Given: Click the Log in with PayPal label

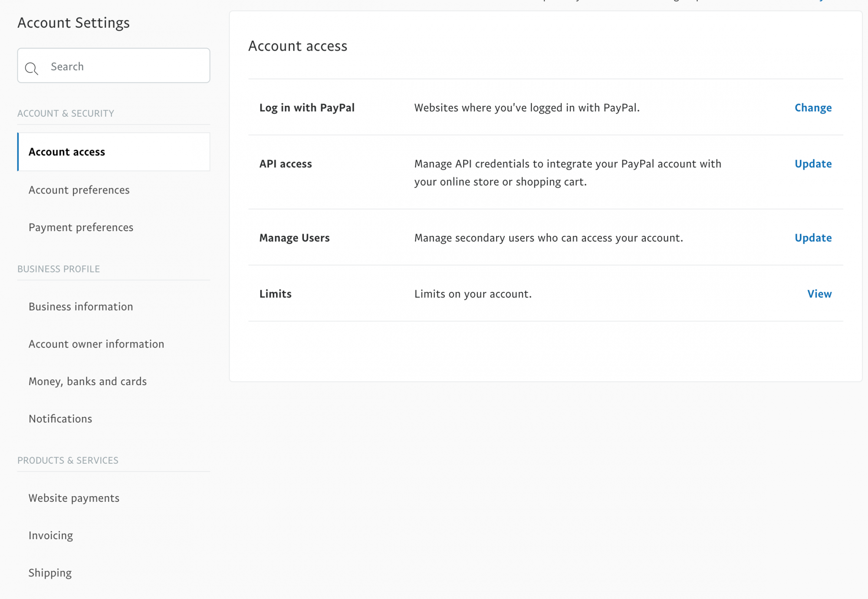Looking at the screenshot, I should pos(307,108).
